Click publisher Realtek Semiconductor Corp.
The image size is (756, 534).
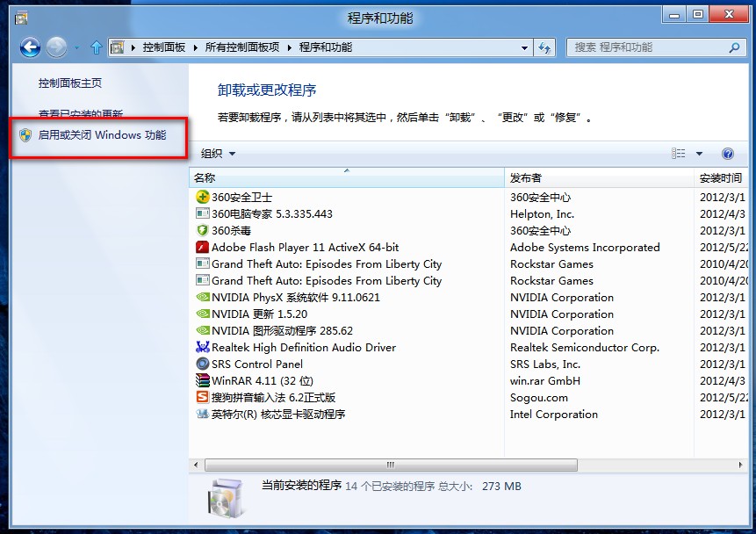585,348
